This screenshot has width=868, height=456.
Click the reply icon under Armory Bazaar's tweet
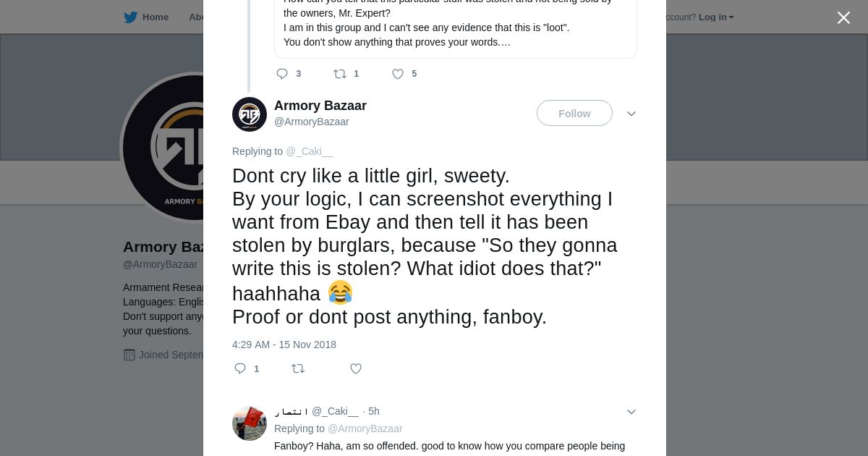[x=240, y=368]
